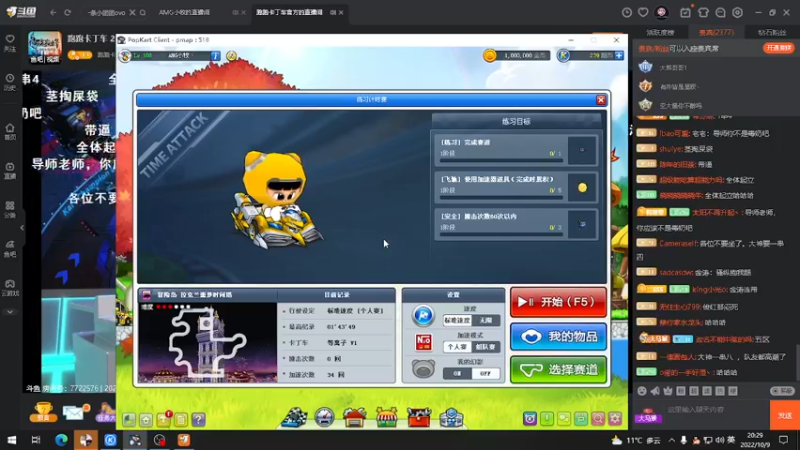Open the calendar task icon with orange dot
Viewport: 800px width, 450px height.
point(685,12)
